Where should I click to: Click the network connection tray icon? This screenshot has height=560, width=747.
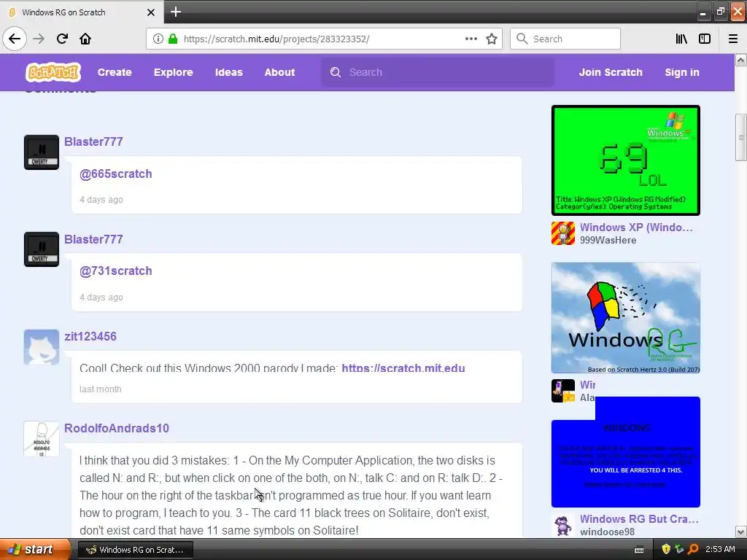(x=679, y=550)
